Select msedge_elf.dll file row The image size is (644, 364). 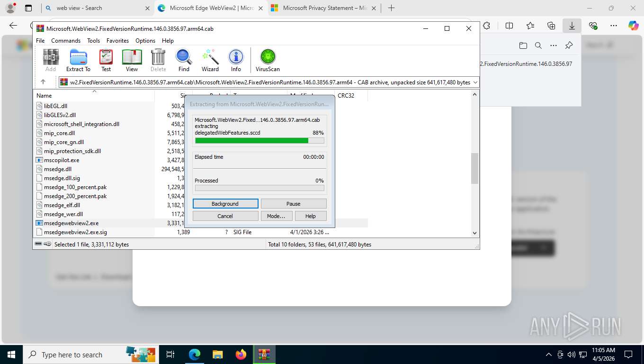(62, 205)
